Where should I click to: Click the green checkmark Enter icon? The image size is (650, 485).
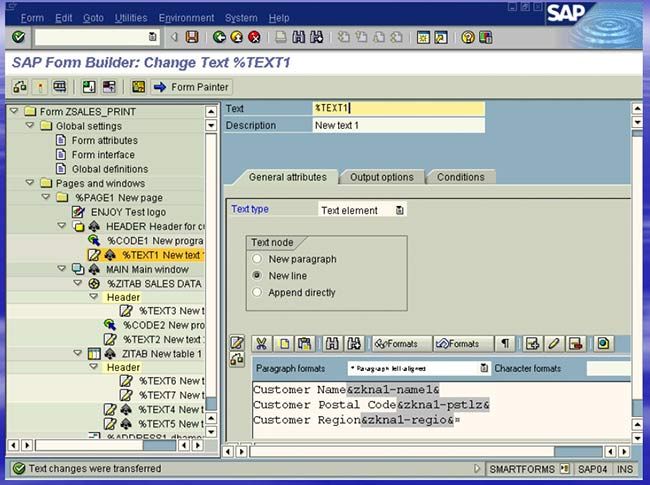pos(18,37)
